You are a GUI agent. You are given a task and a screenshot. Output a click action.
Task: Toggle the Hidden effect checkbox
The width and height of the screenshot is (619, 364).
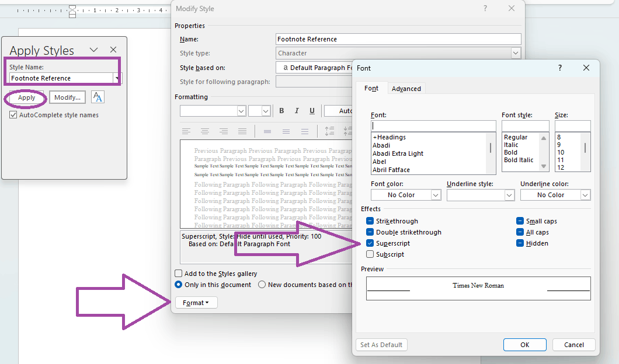click(520, 243)
